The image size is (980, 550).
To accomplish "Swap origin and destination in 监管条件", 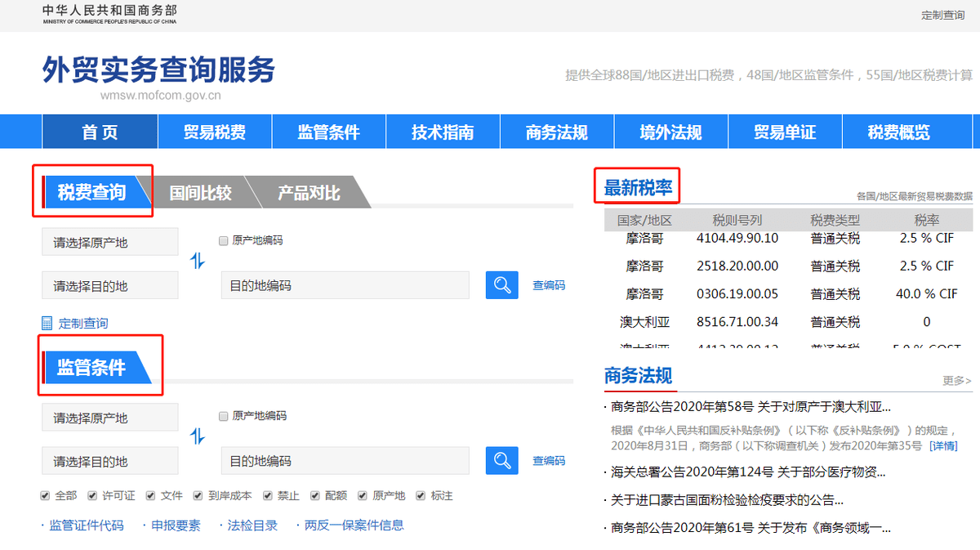I will [x=198, y=436].
